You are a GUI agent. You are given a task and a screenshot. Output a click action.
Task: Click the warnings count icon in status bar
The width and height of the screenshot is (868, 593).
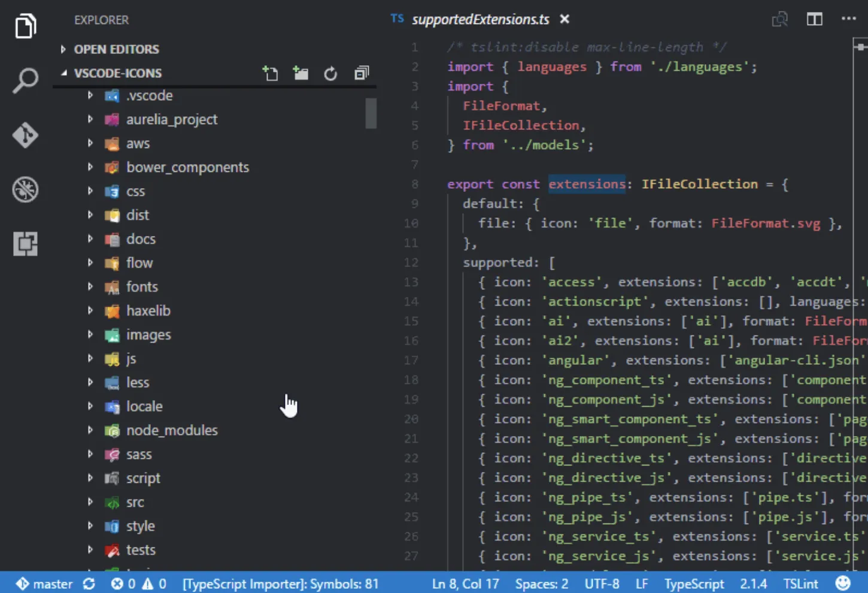[147, 583]
